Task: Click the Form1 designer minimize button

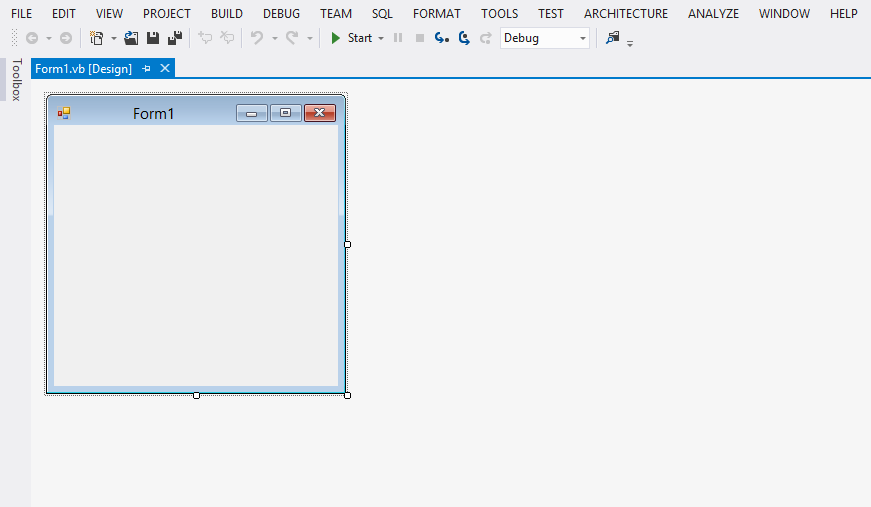Action: click(x=252, y=113)
